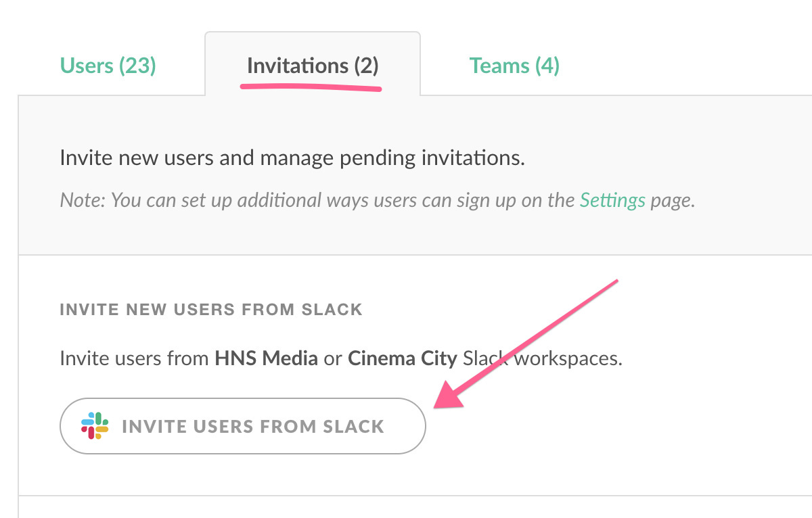The height and width of the screenshot is (518, 812).
Task: Select the Invitations (2) tab
Action: tap(313, 66)
